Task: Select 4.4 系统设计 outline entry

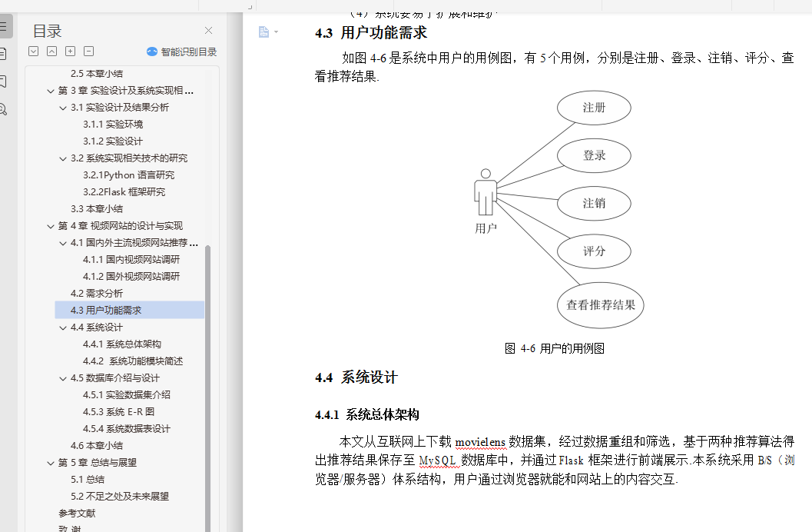Action: tap(97, 328)
